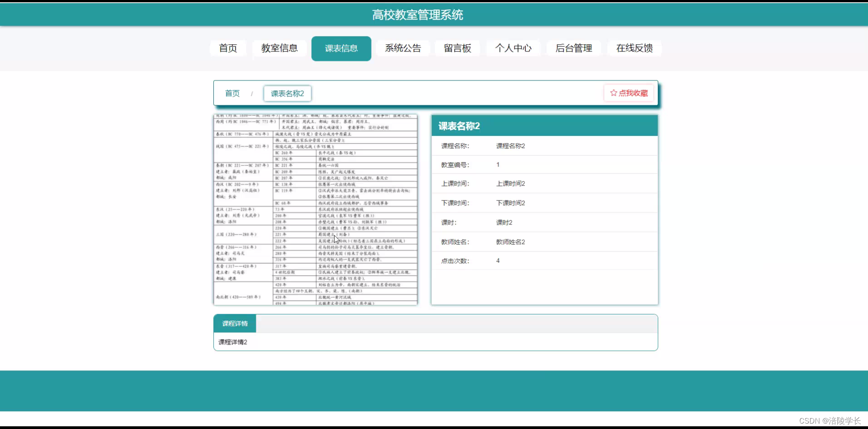Click the 点击次数 click count value
This screenshot has width=868, height=429.
coord(497,261)
